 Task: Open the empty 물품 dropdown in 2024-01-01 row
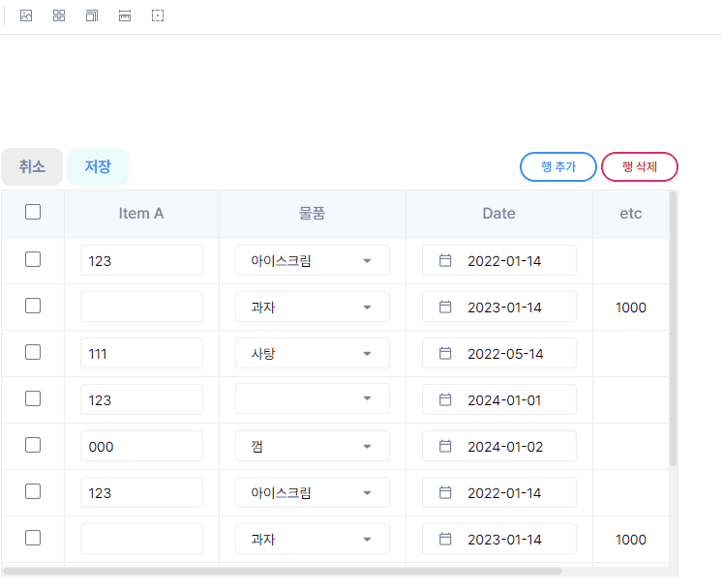313,398
